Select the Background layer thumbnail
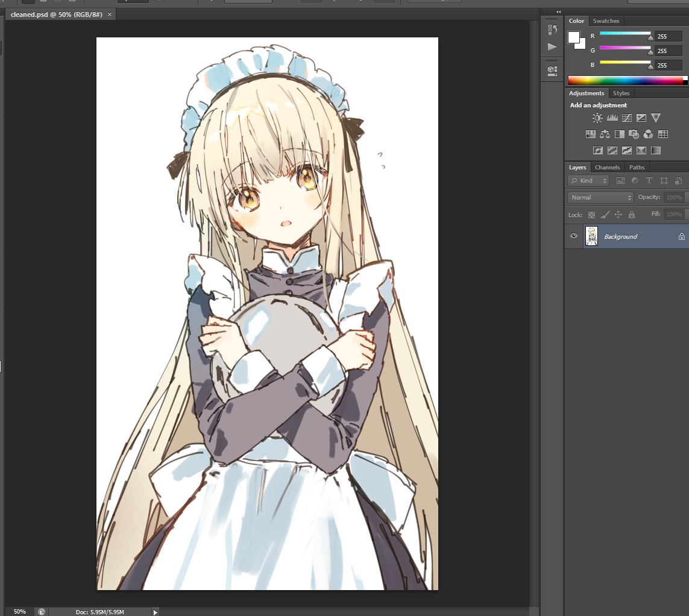Image resolution: width=689 pixels, height=616 pixels. tap(591, 236)
